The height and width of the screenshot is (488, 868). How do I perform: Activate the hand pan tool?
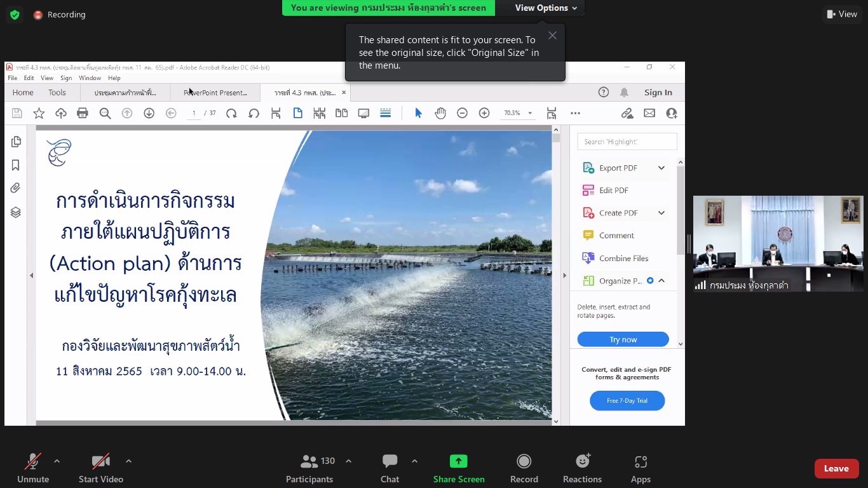440,113
